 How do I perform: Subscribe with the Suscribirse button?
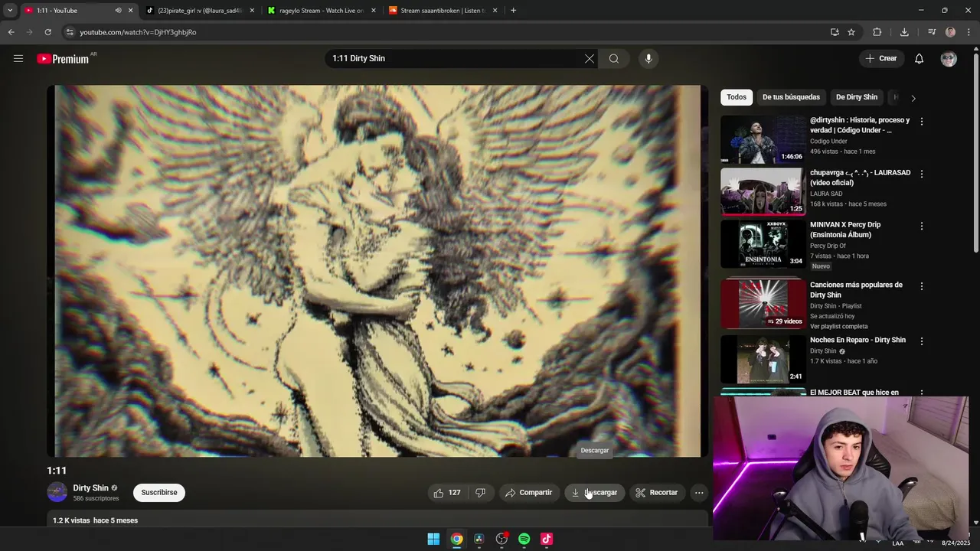click(159, 493)
